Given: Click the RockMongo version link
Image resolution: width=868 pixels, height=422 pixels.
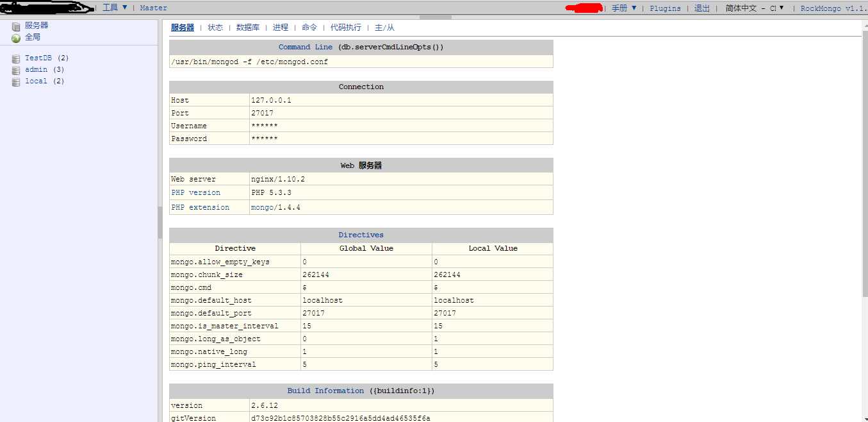Looking at the screenshot, I should click(834, 8).
